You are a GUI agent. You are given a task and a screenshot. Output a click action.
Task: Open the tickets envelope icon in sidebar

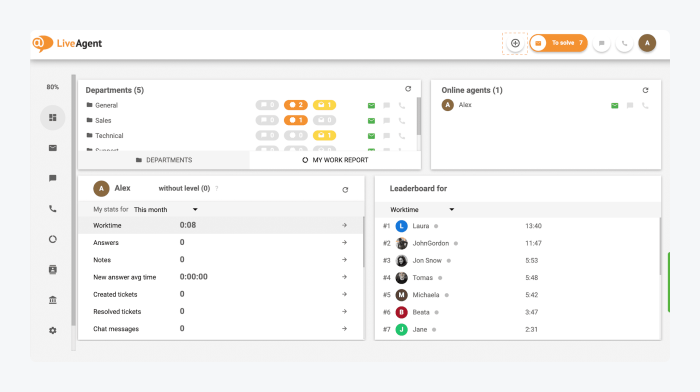(x=53, y=148)
